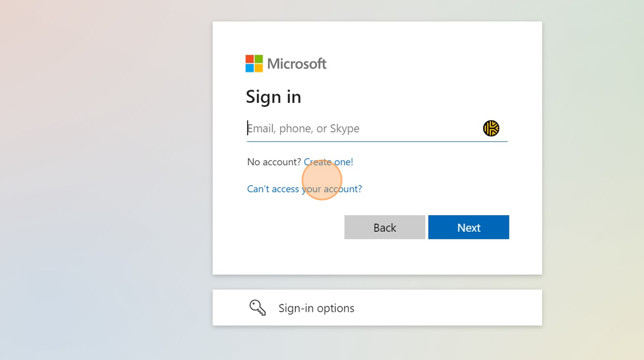Click the "Sign in" heading
This screenshot has height=360, width=644.
click(273, 97)
